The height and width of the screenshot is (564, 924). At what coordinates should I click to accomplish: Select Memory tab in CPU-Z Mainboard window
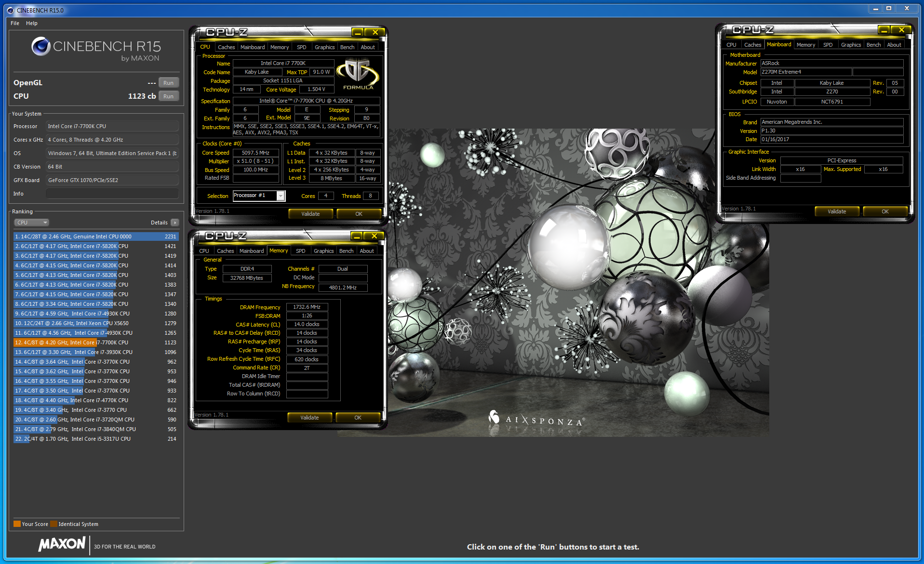(806, 45)
